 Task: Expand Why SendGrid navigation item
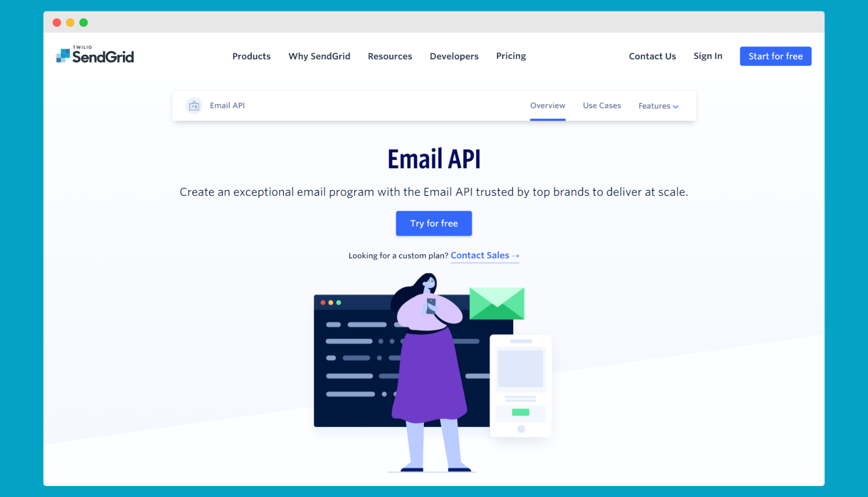[x=320, y=56]
